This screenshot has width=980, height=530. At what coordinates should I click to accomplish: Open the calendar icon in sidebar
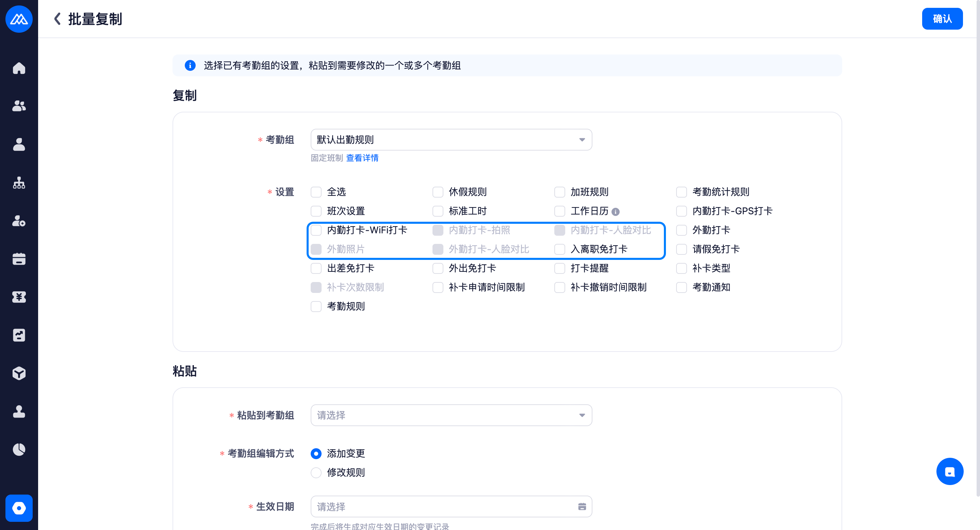(19, 259)
